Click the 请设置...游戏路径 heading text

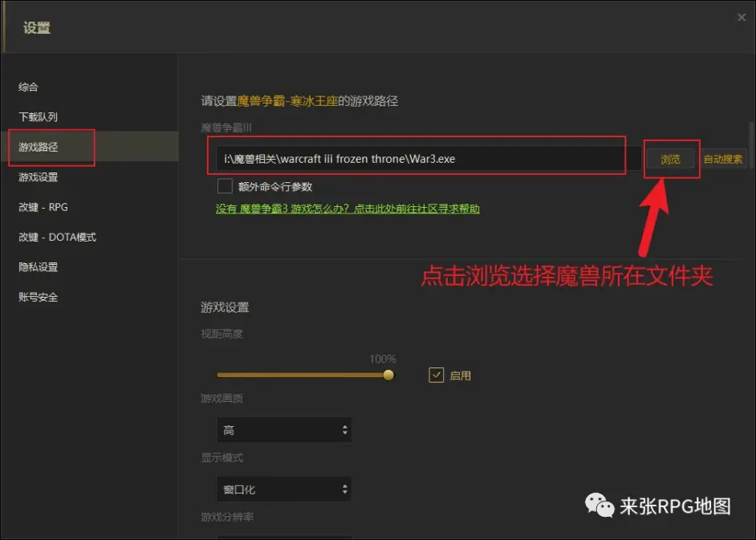[x=299, y=101]
